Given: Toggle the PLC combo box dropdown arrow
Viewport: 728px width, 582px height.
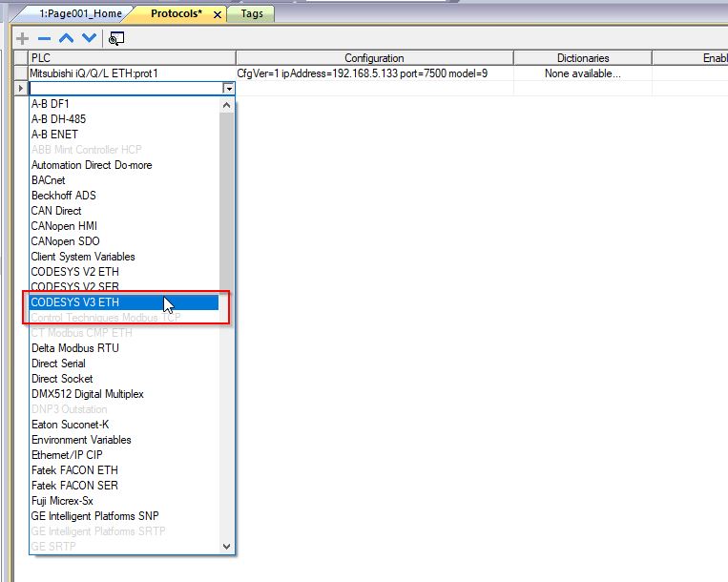Looking at the screenshot, I should point(228,88).
